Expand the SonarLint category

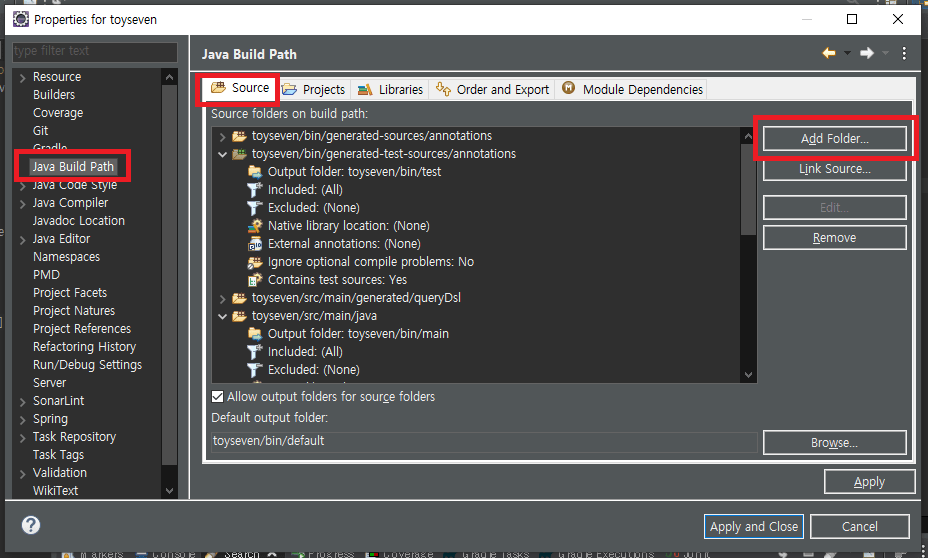coord(22,402)
